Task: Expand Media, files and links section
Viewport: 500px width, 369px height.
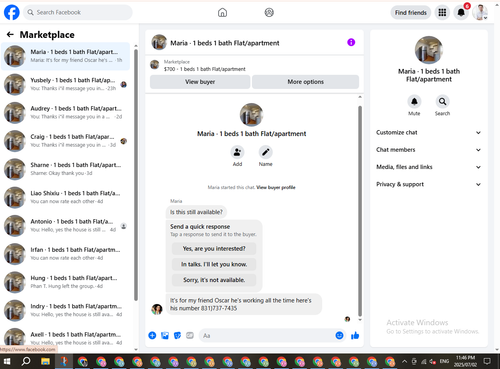Action: click(428, 167)
